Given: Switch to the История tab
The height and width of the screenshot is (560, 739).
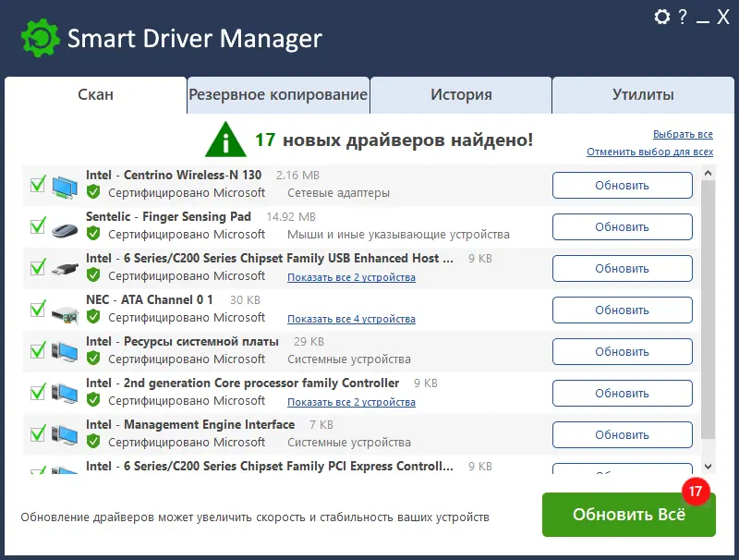Looking at the screenshot, I should (x=460, y=94).
